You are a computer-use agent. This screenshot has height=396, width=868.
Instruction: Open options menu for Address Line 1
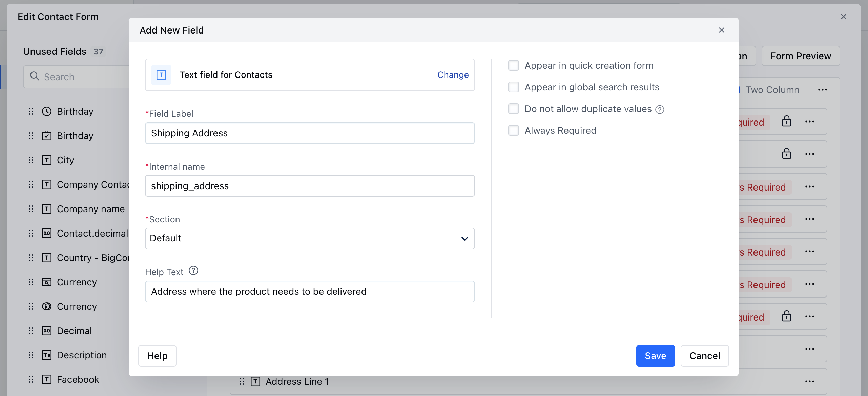(x=809, y=381)
